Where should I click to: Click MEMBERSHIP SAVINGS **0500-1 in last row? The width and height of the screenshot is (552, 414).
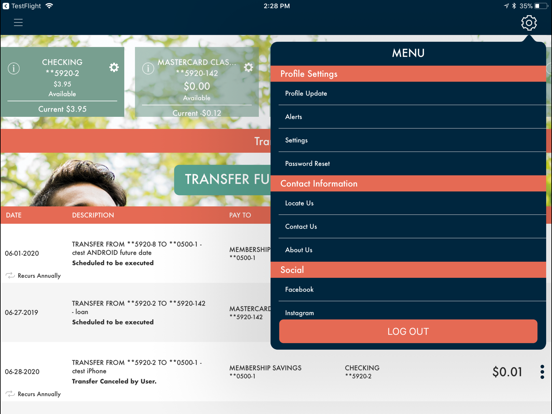tap(265, 372)
